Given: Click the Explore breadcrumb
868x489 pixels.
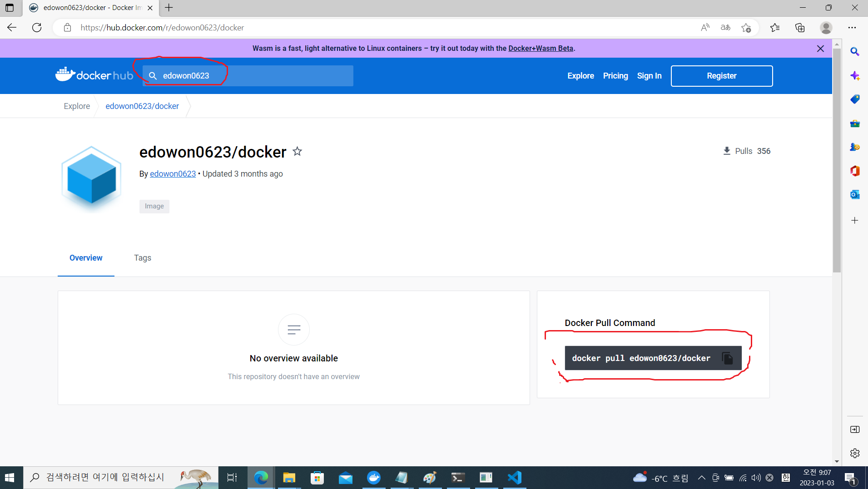Looking at the screenshot, I should point(77,106).
